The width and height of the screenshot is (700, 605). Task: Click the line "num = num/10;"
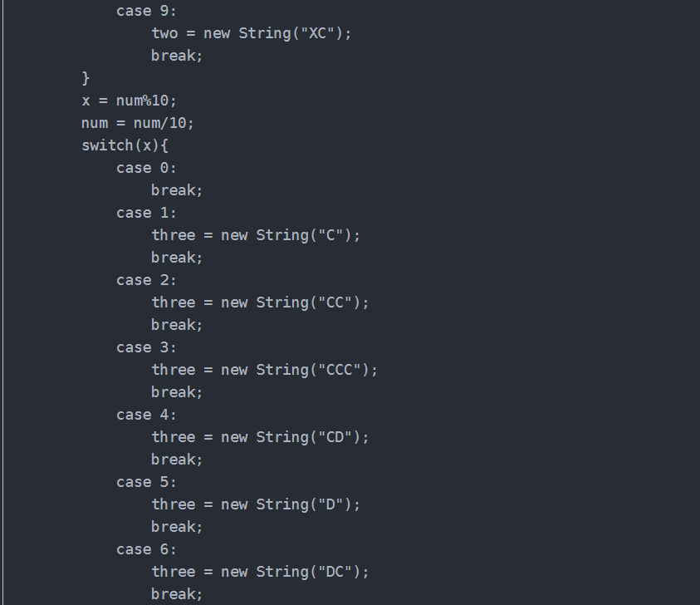137,123
